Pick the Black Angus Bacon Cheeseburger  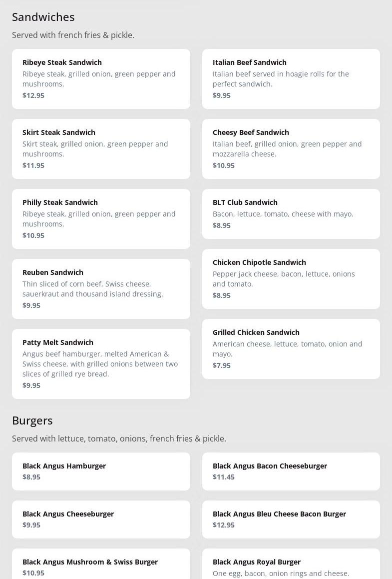pos(291,471)
